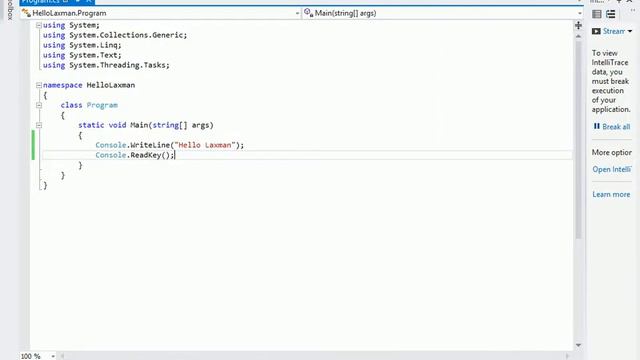The width and height of the screenshot is (640, 360).
Task: Collapse the using directives region
Action: pos(39,25)
